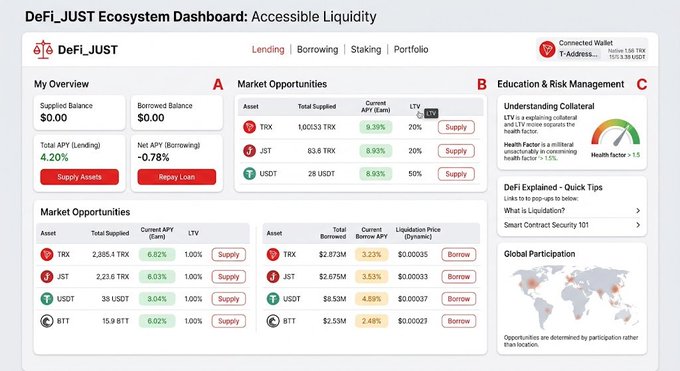Click the 28 USDT total supplied value
The width and height of the screenshot is (680, 371).
tap(321, 174)
